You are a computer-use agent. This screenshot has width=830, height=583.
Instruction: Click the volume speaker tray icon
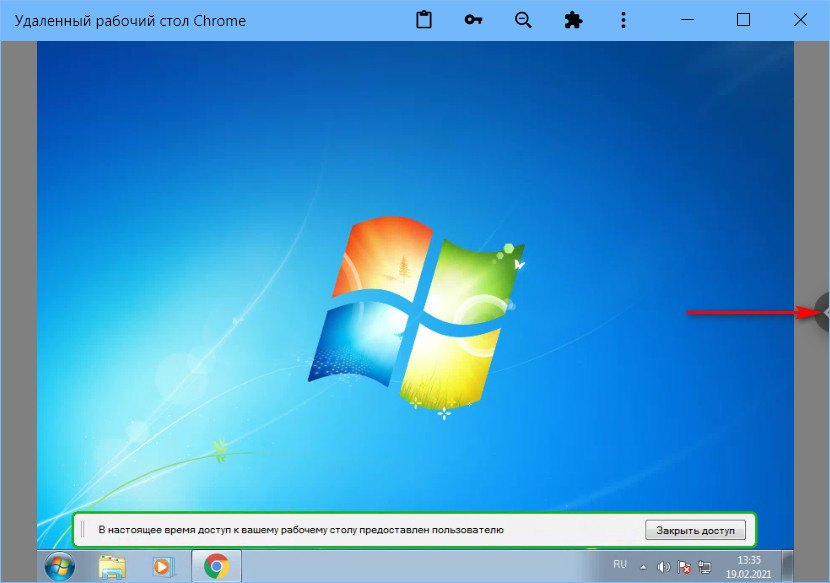point(663,567)
